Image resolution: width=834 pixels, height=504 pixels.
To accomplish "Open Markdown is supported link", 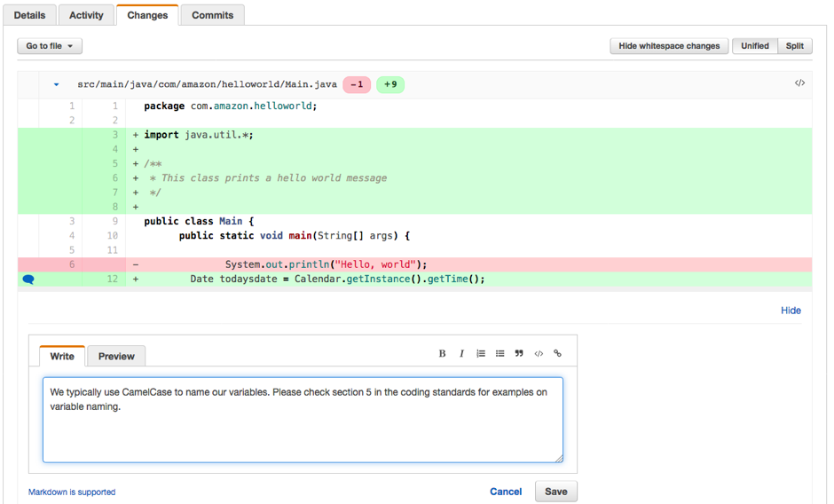I will pos(72,492).
